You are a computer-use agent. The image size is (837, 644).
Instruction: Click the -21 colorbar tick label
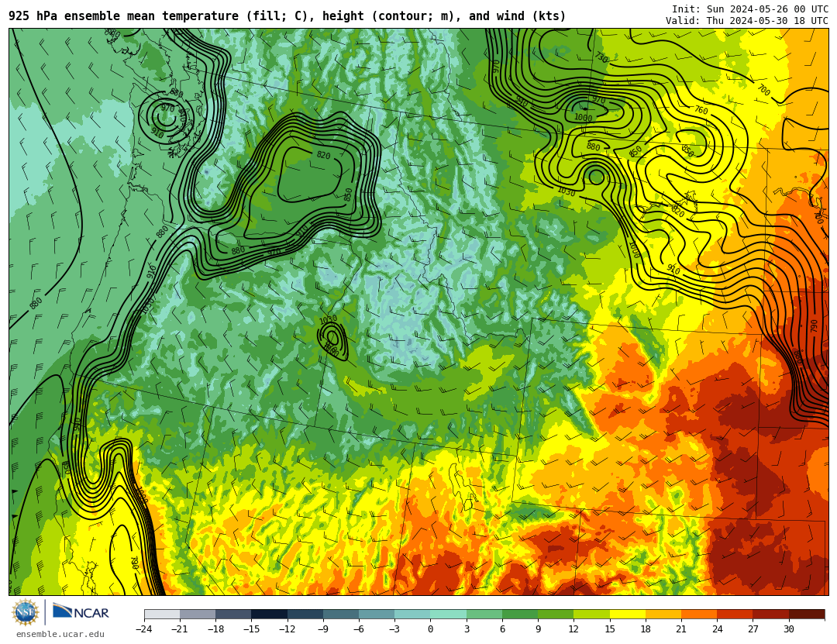[x=180, y=629]
